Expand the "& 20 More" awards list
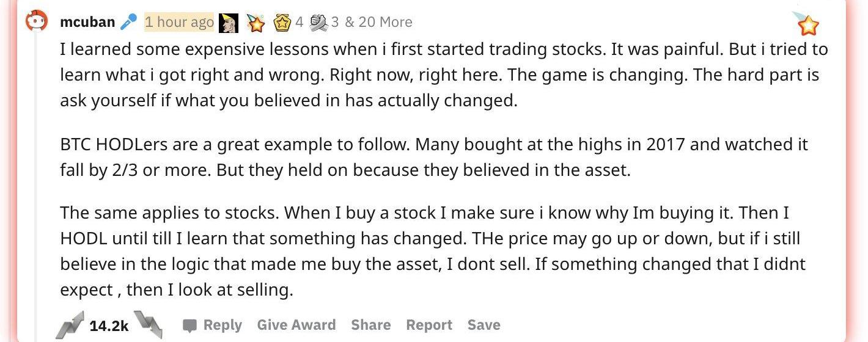 pyautogui.click(x=378, y=22)
